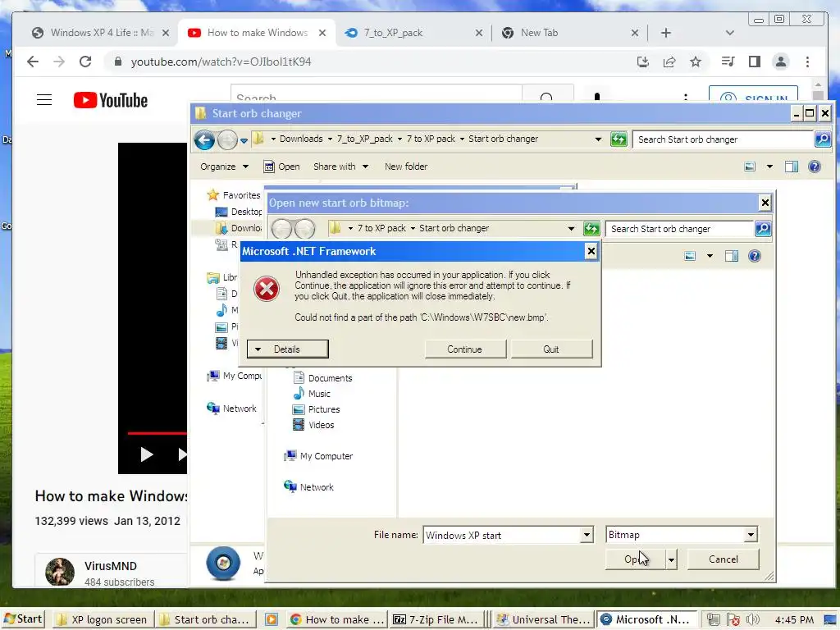
Task: Click Downloads in explorer breadcrumb path
Action: (x=301, y=139)
